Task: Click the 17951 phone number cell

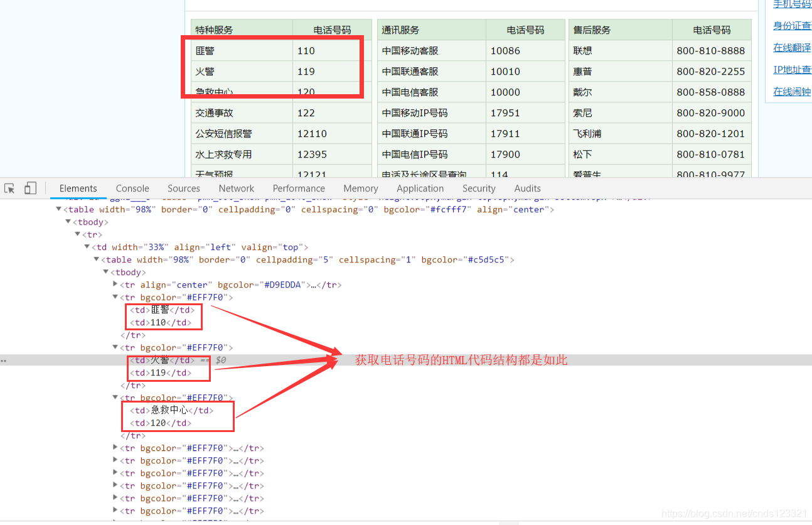Action: click(525, 112)
